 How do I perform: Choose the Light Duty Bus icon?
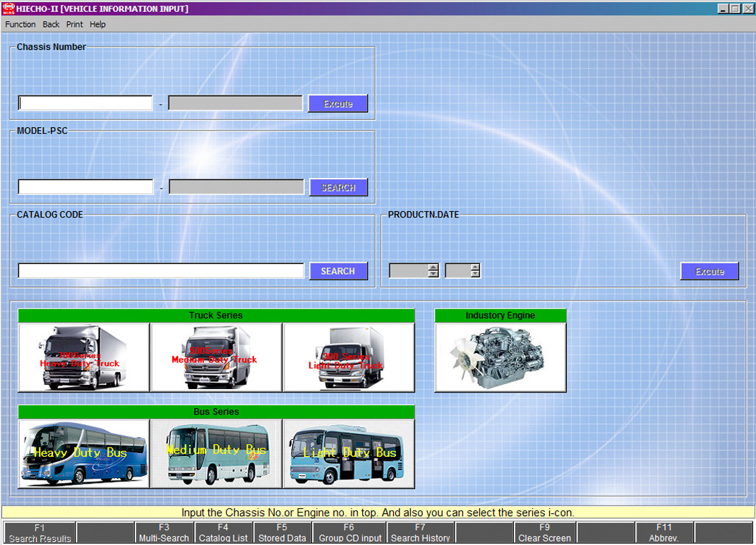349,453
